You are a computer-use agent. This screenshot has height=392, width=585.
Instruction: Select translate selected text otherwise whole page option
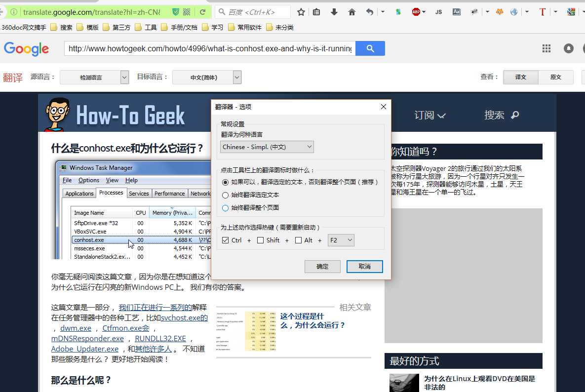[225, 182]
